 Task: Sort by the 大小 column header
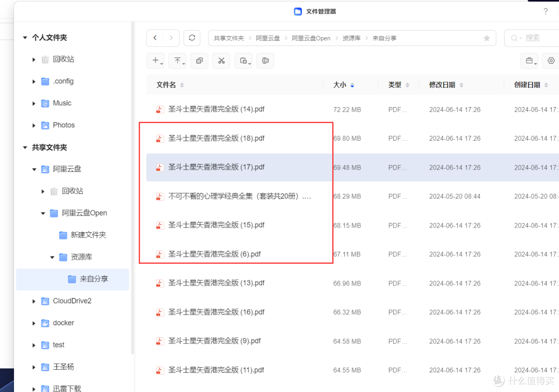(344, 85)
